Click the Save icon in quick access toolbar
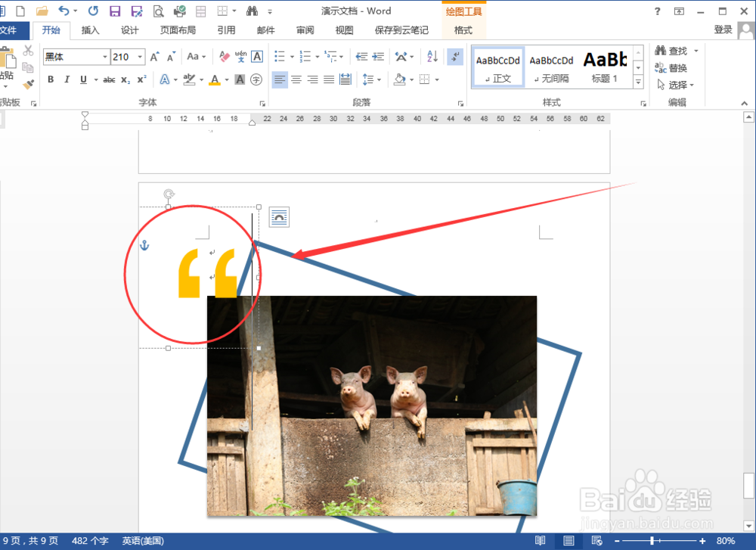 click(x=115, y=11)
